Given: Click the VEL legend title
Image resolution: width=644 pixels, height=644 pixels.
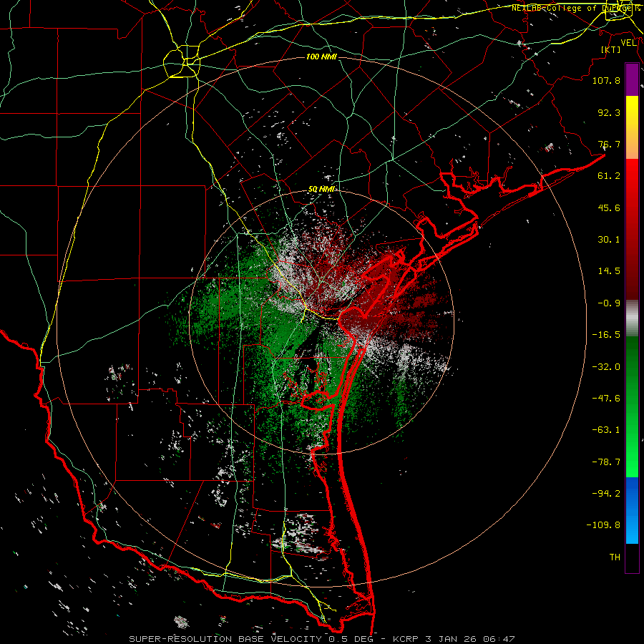Looking at the screenshot, I should [x=629, y=43].
